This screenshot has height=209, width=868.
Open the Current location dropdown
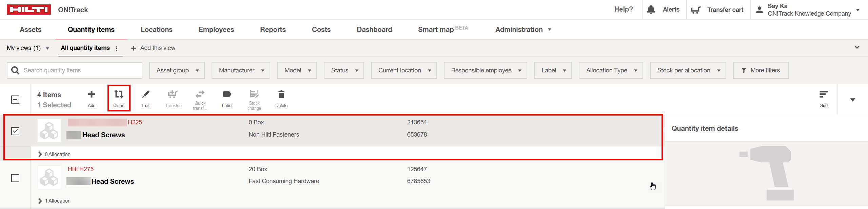[x=403, y=70]
